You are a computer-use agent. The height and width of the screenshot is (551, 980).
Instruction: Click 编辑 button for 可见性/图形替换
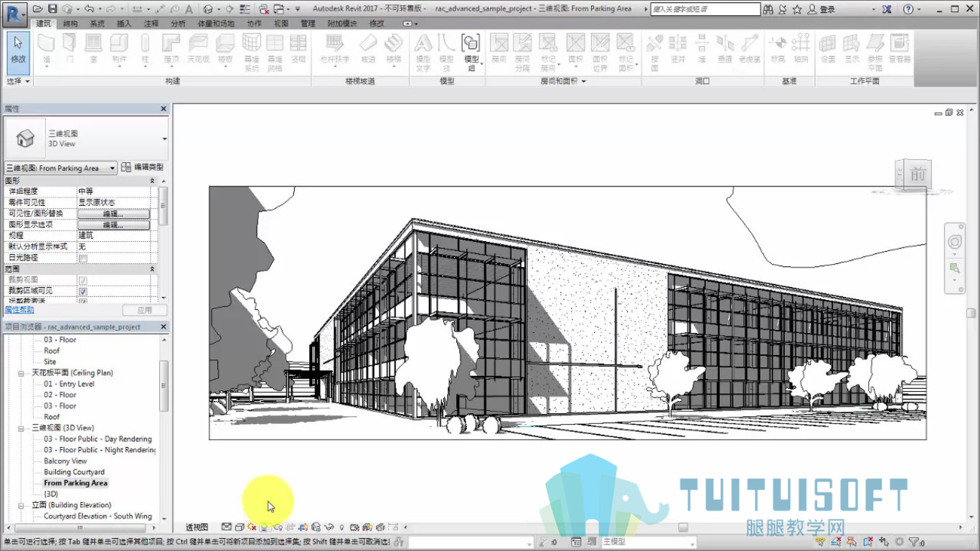[x=113, y=214]
